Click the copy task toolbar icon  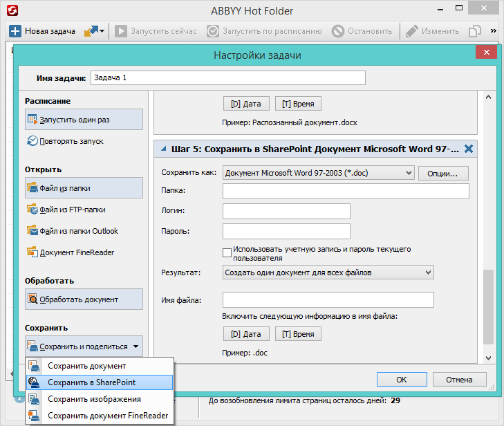(x=475, y=31)
